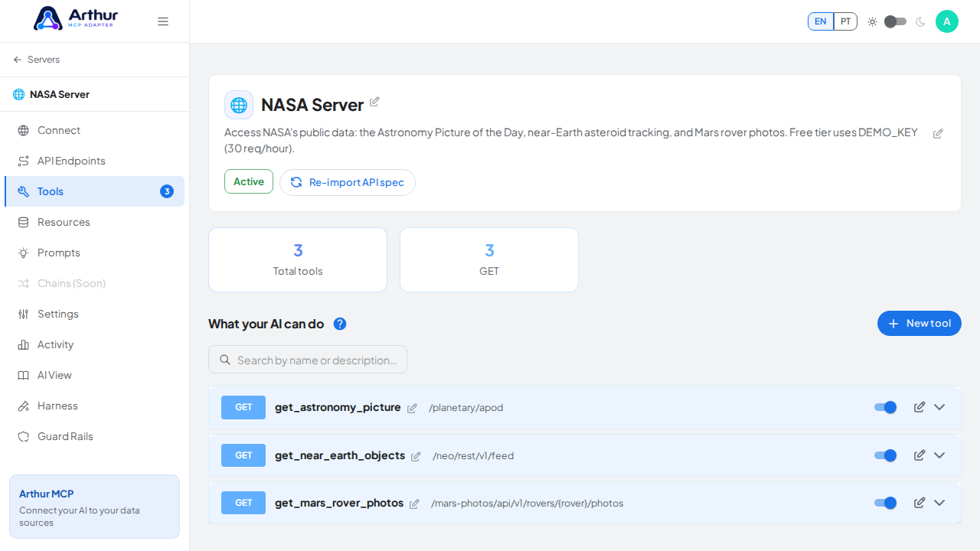Click the Arthur MCP Adapter logo
Viewport: 980px width, 551px height.
[x=76, y=18]
